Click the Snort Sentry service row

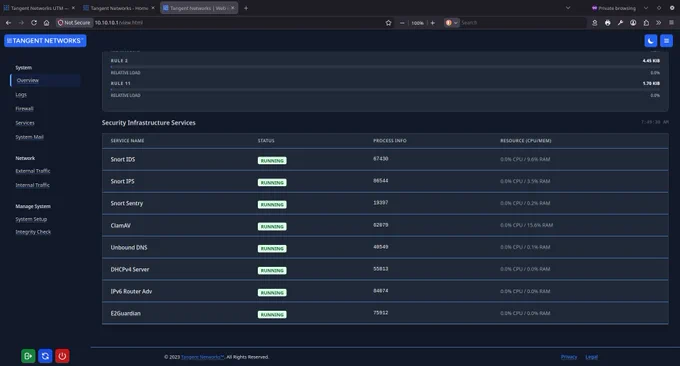[385, 203]
